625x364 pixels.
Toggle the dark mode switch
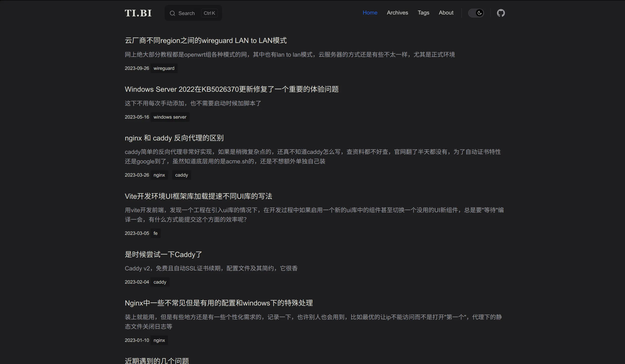(476, 13)
